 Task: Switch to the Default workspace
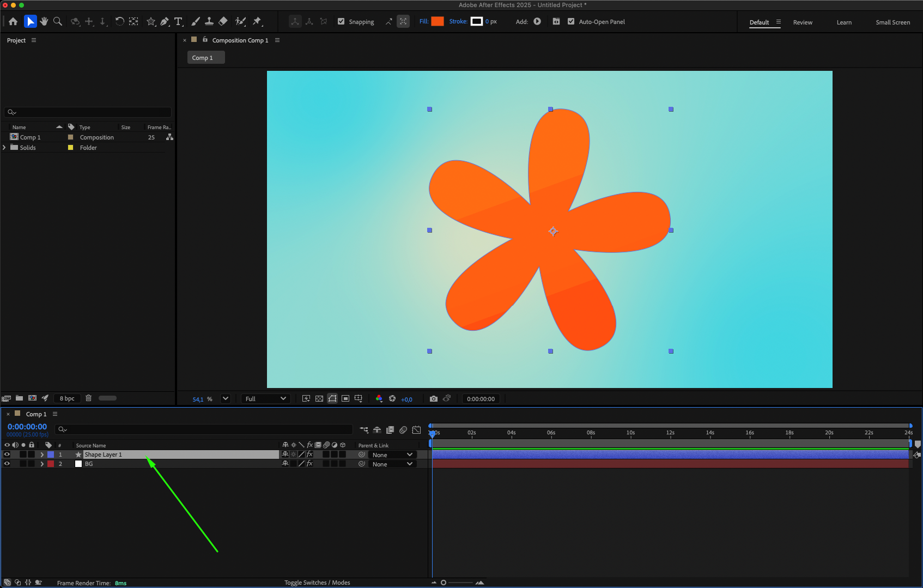click(x=759, y=22)
